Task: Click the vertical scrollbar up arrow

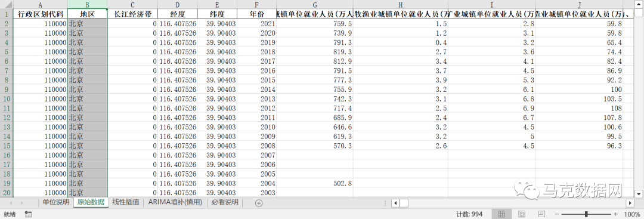Action: click(x=638, y=5)
